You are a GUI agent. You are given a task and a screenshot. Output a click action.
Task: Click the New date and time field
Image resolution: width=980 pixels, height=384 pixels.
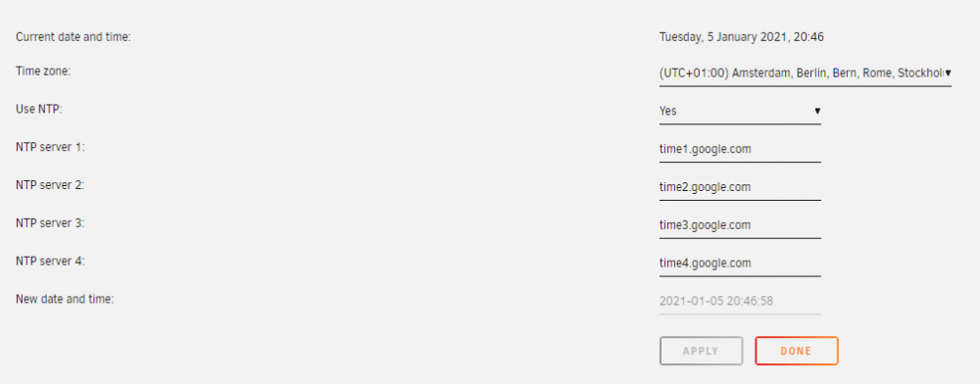[x=740, y=302]
